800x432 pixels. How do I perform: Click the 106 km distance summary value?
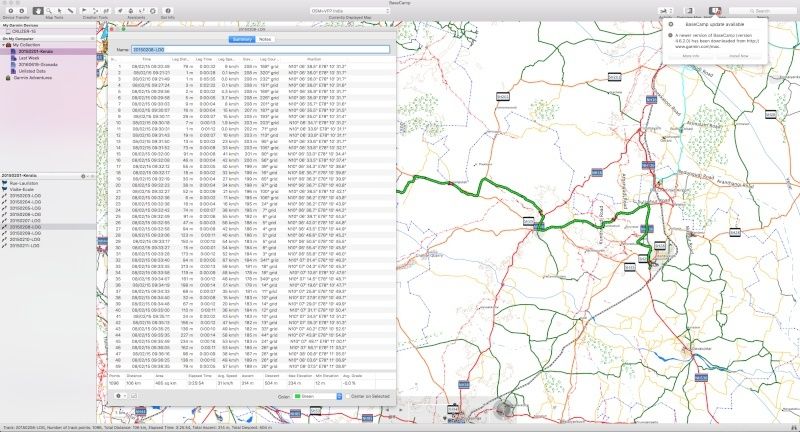(134, 383)
